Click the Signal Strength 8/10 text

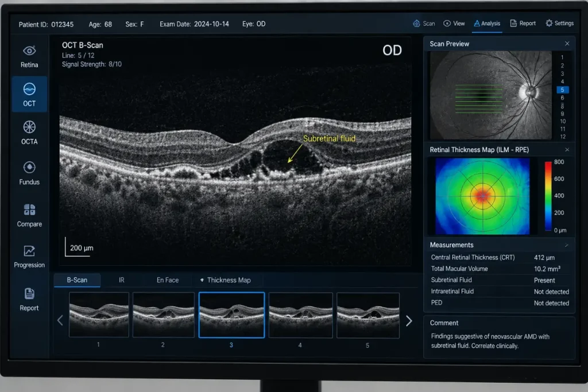(92, 64)
